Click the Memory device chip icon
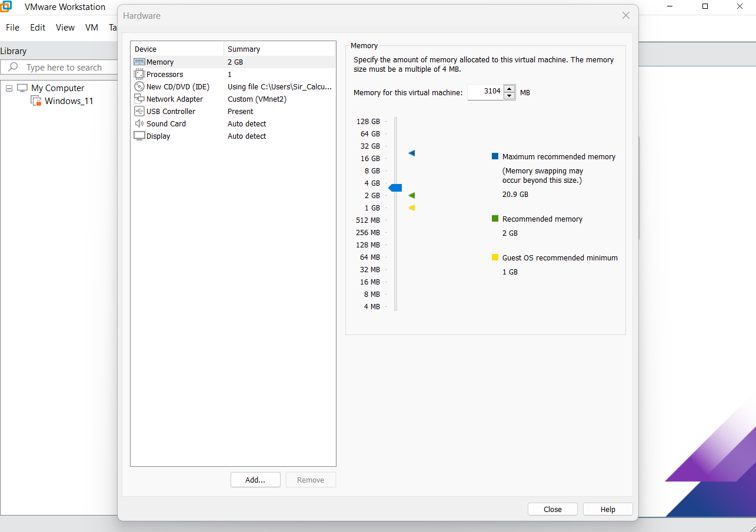The width and height of the screenshot is (756, 532). point(139,62)
